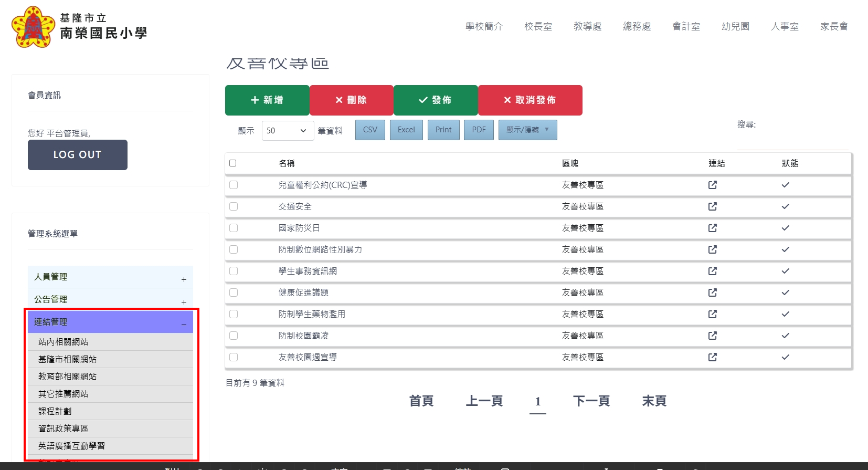Click status checkmark for 健康促進議題
This screenshot has width=868, height=470.
pos(785,293)
